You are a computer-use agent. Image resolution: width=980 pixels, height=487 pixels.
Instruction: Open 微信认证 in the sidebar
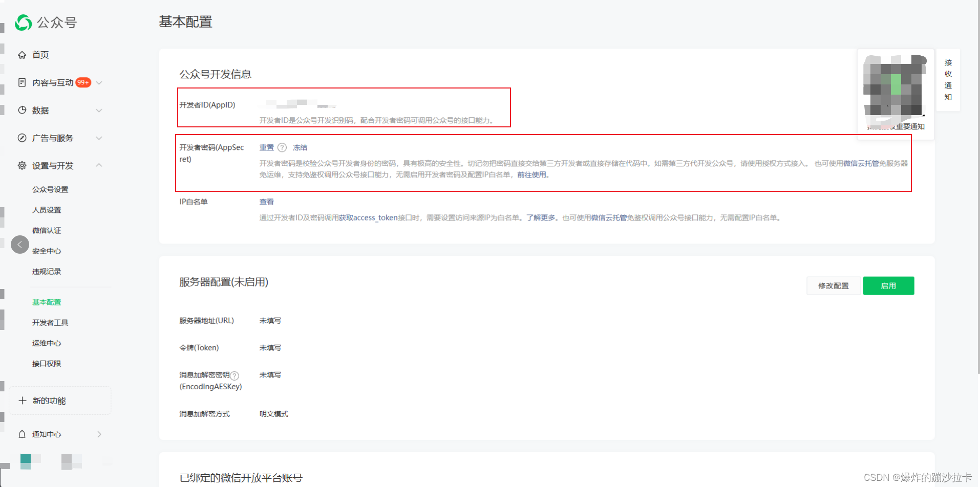(47, 230)
